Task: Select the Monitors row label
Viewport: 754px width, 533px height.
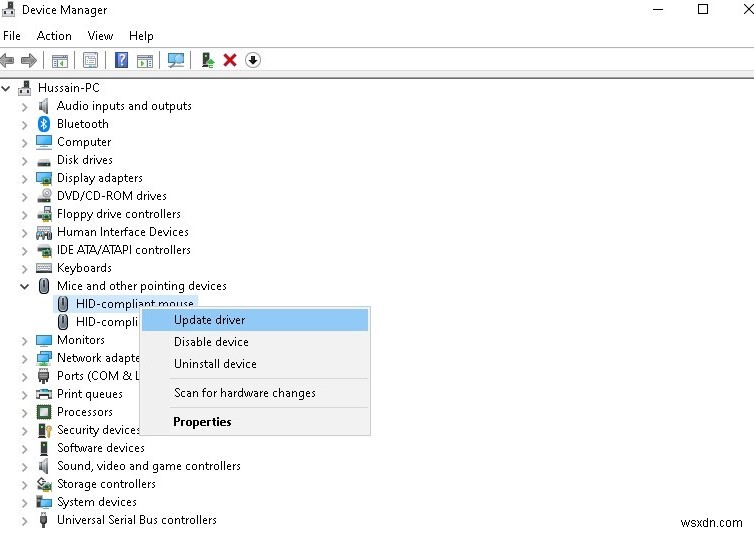Action: click(x=81, y=340)
